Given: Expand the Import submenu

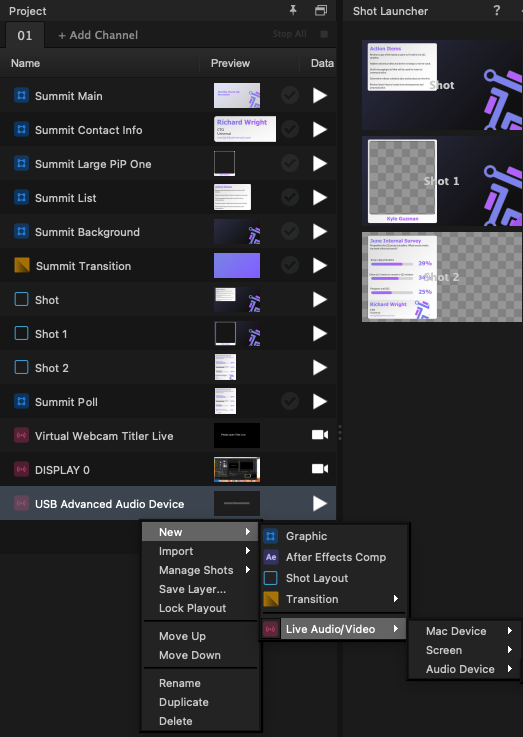Looking at the screenshot, I should click(201, 551).
